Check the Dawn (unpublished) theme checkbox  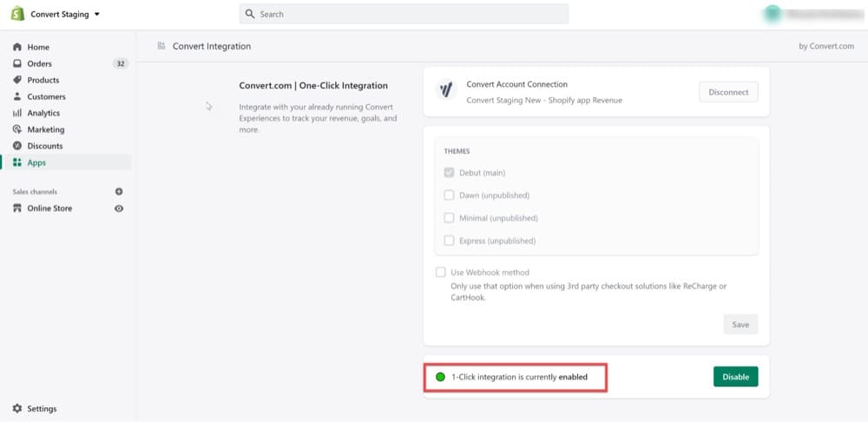pos(450,195)
